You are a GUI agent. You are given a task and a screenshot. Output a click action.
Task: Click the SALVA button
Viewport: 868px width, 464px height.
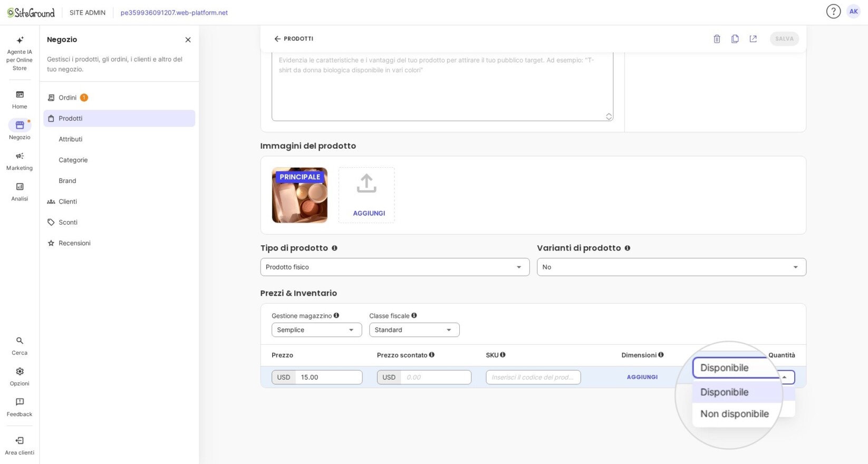(784, 38)
